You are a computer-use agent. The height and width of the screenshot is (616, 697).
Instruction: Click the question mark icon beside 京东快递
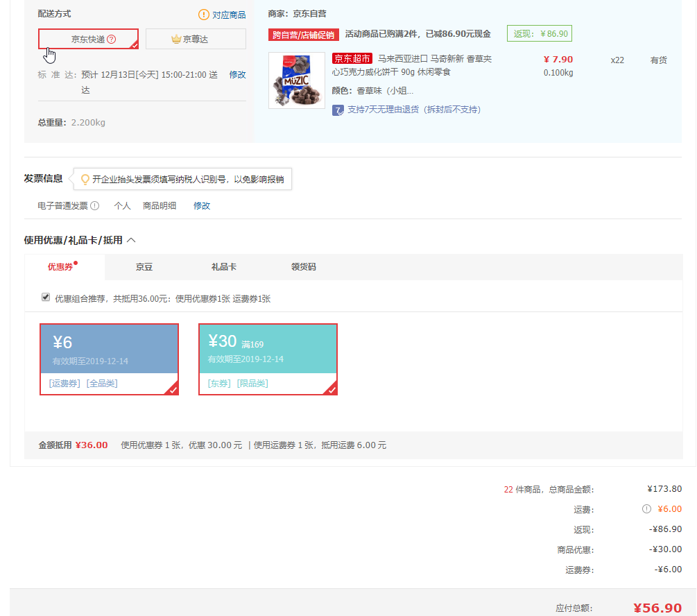pyautogui.click(x=112, y=39)
